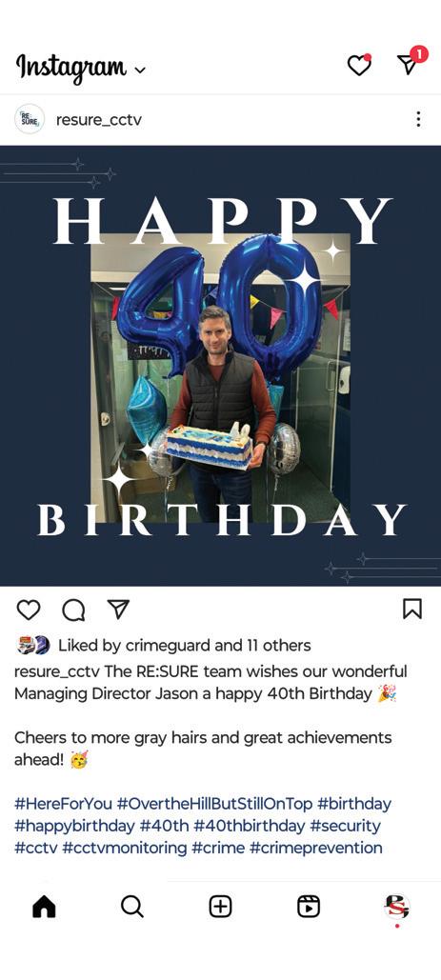The width and height of the screenshot is (441, 980).
Task: Tap the Happy 40 Birthday post image
Action: click(221, 366)
